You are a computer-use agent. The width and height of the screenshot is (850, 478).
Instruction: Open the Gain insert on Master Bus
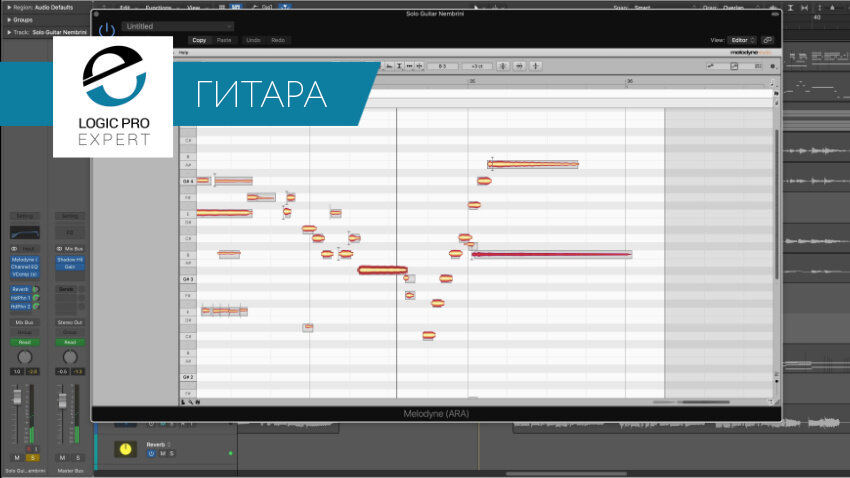pyautogui.click(x=70, y=267)
